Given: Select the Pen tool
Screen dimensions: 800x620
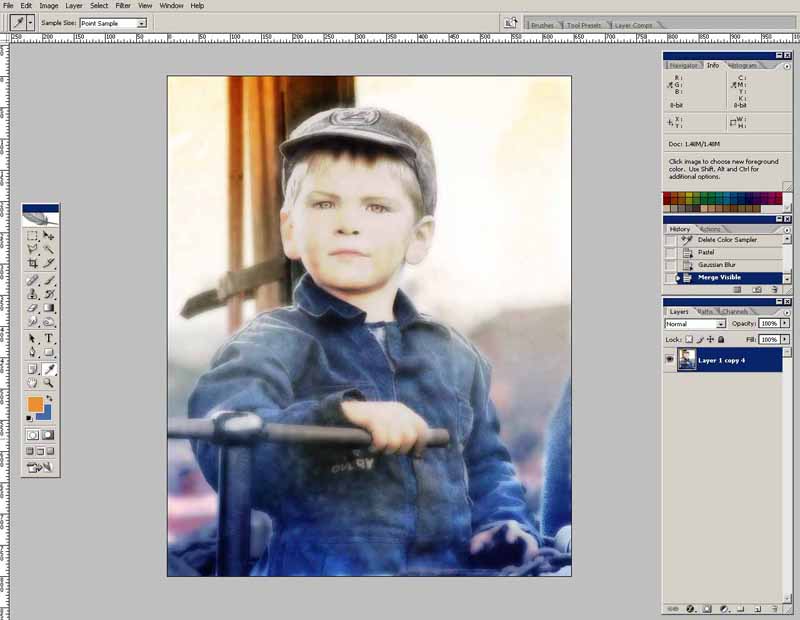Looking at the screenshot, I should click(x=33, y=352).
